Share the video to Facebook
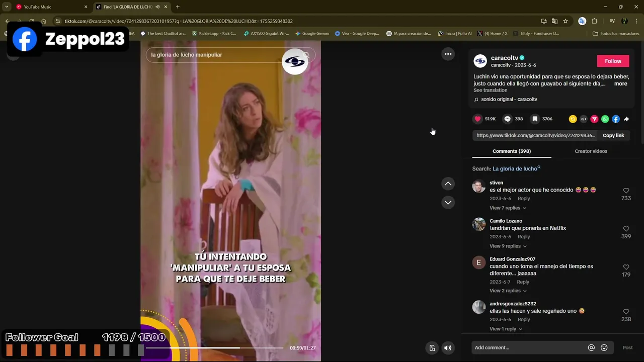The image size is (644, 362). (616, 119)
